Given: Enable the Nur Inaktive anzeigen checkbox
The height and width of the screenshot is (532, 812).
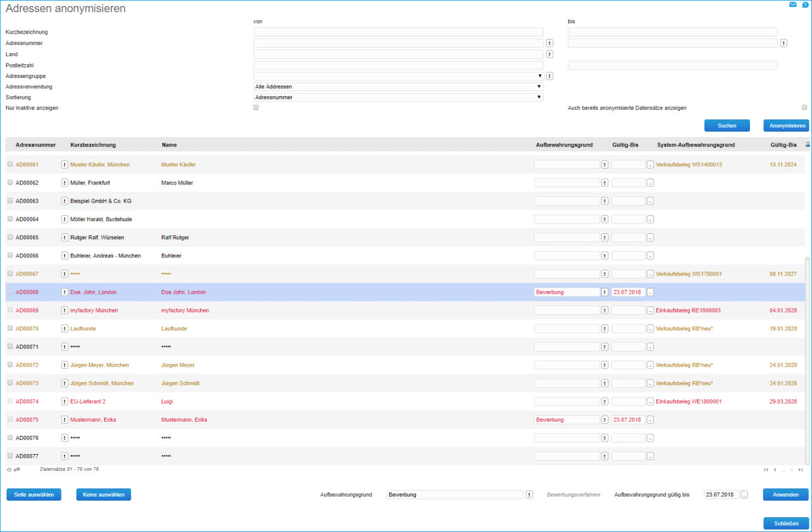Looking at the screenshot, I should 256,108.
